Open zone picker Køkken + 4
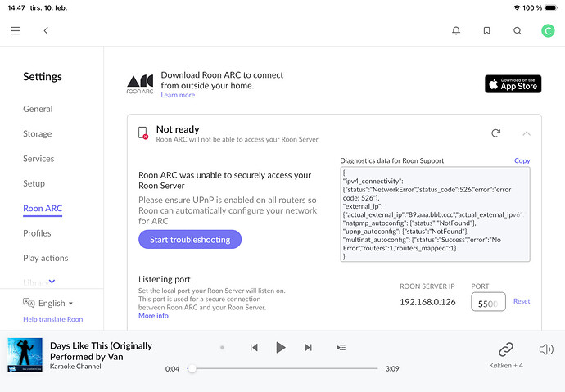The height and width of the screenshot is (392, 565). [506, 355]
